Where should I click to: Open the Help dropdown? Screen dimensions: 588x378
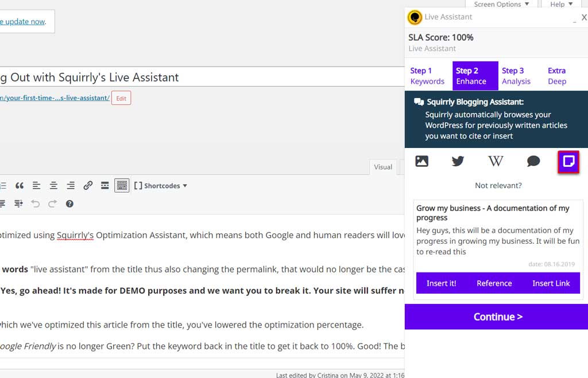point(561,5)
